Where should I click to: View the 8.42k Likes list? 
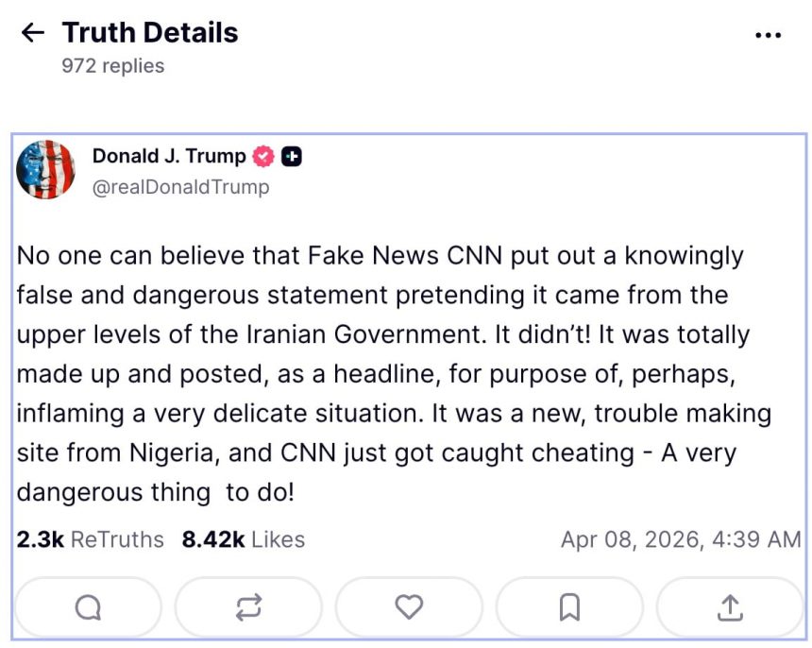[x=244, y=539]
